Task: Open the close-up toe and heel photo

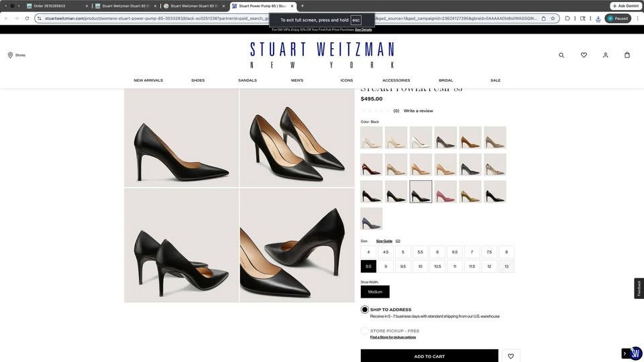Action: [297, 245]
